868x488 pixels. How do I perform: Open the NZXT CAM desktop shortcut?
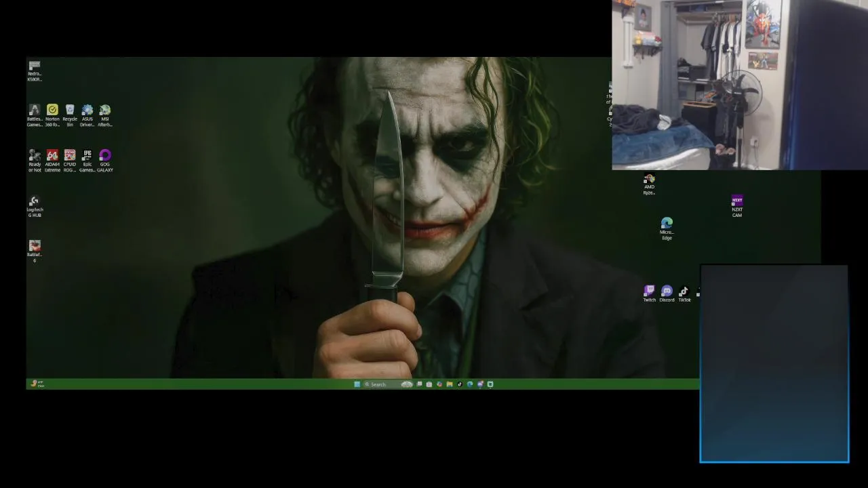(x=737, y=207)
